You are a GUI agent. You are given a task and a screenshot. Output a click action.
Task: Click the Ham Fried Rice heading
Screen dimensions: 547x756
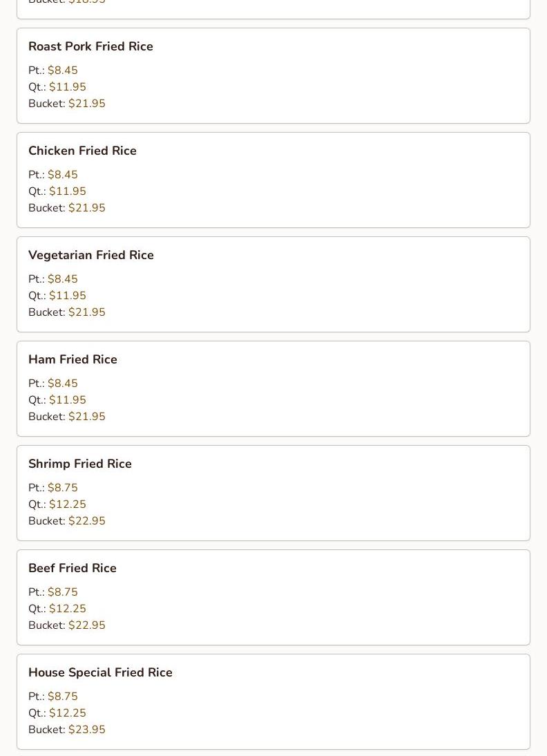73,359
